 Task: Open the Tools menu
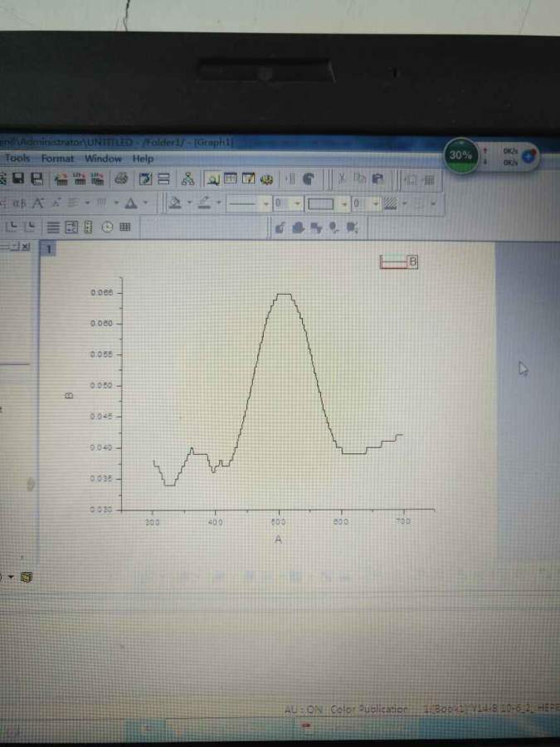point(17,158)
